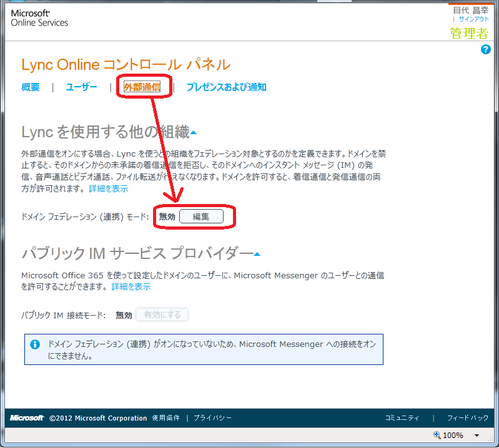
Task: Click the zoom magnifier icon in status bar
Action: [x=438, y=436]
